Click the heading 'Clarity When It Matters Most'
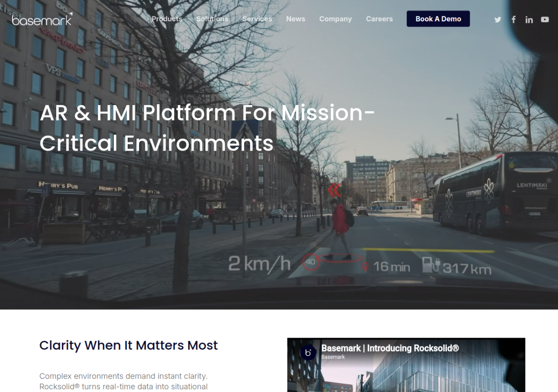558x392 pixels. (129, 345)
